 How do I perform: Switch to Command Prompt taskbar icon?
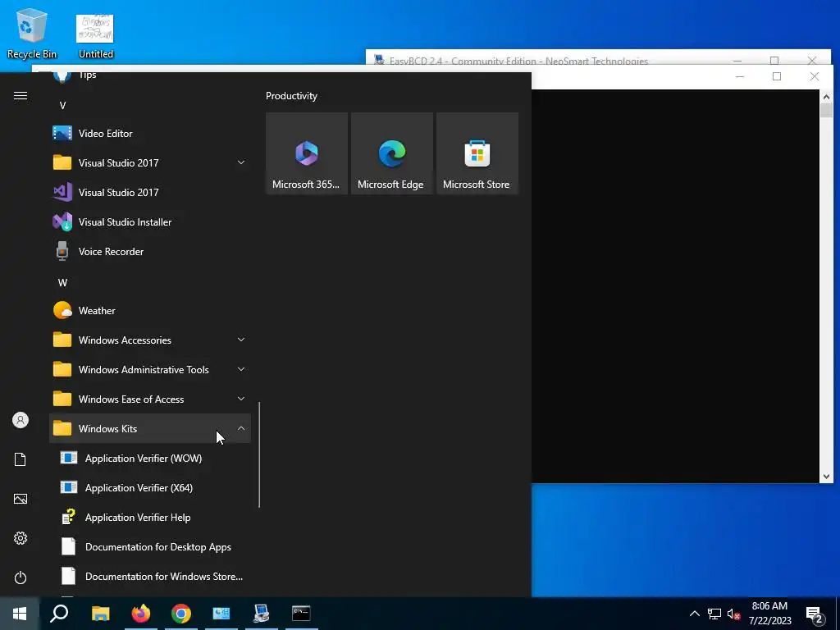302,614
